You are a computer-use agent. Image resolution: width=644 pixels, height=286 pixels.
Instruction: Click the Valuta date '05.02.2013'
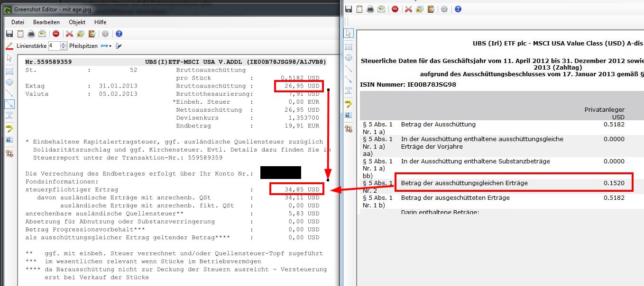118,94
